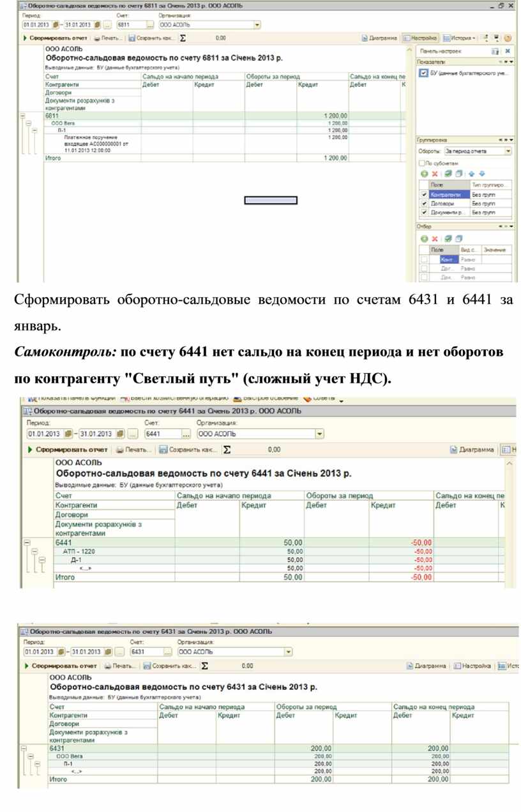Click account selection '...' button beside 6811
521x812 pixels.
point(150,25)
